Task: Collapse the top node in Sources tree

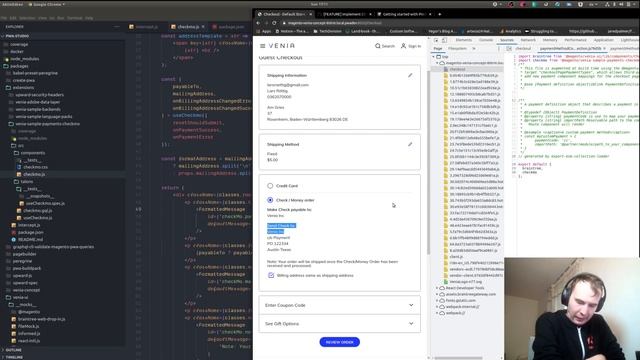Action: 434,57
